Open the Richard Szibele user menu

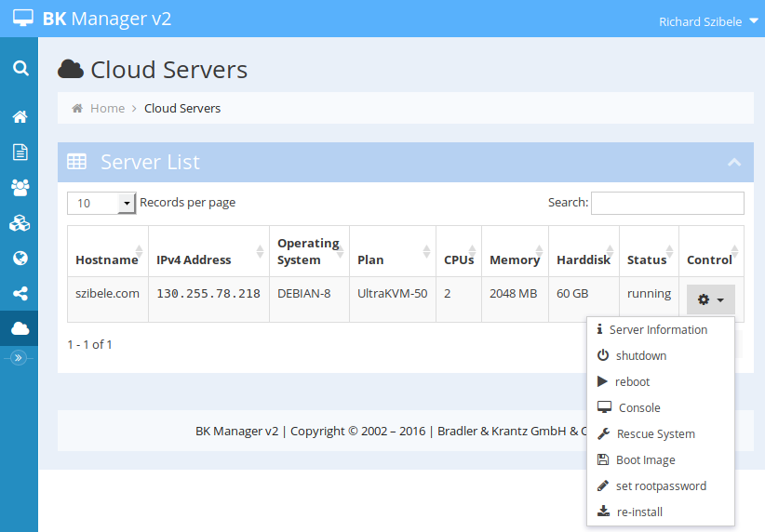click(x=708, y=21)
